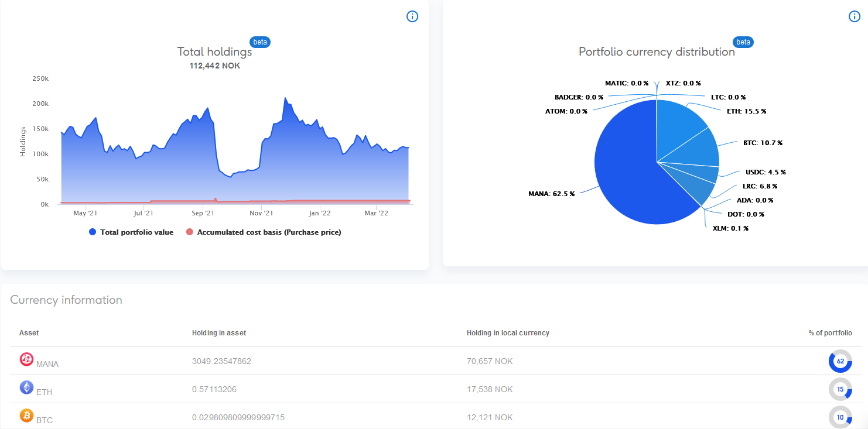The height and width of the screenshot is (429, 868).
Task: Click the Nov '21 x-axis label
Action: tap(261, 214)
